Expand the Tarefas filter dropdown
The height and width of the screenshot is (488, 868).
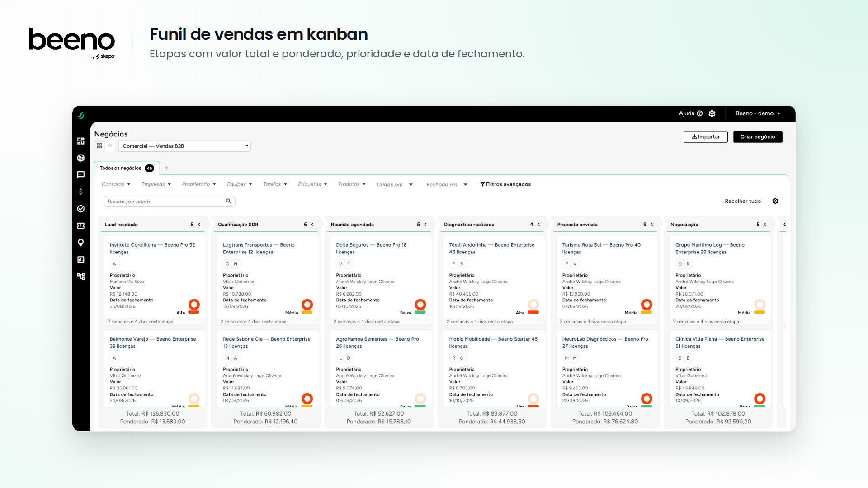(x=275, y=184)
